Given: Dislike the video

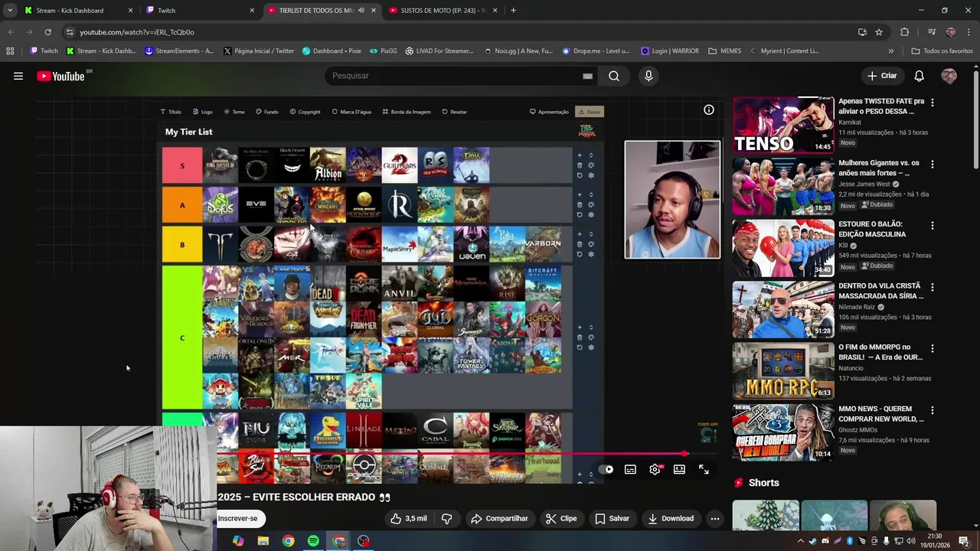Looking at the screenshot, I should [447, 518].
